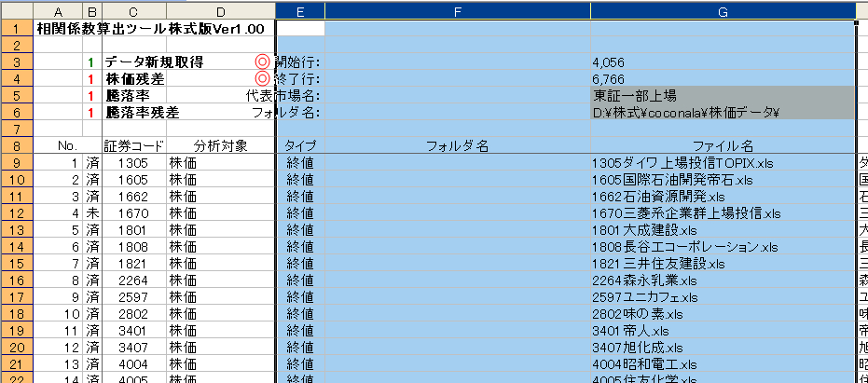Viewport: 868px width, 383px height.
Task: Click the title cell 相関係数算出ツール株式版Ver1.00
Action: [151, 28]
